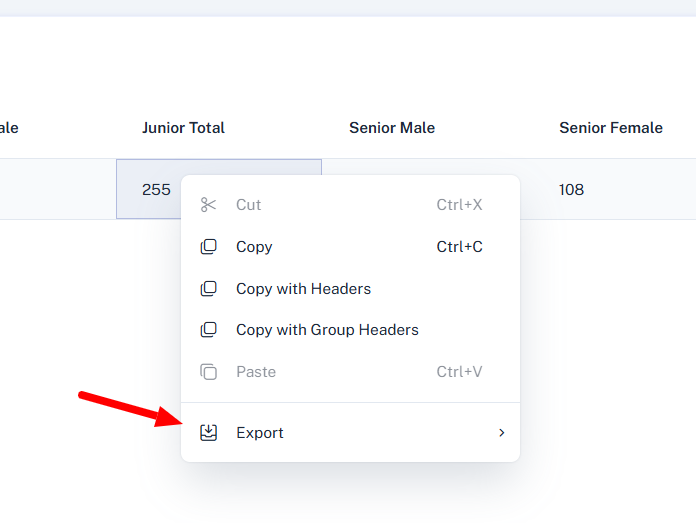The image size is (696, 523).
Task: Click the Senior Male column header
Action: point(392,128)
